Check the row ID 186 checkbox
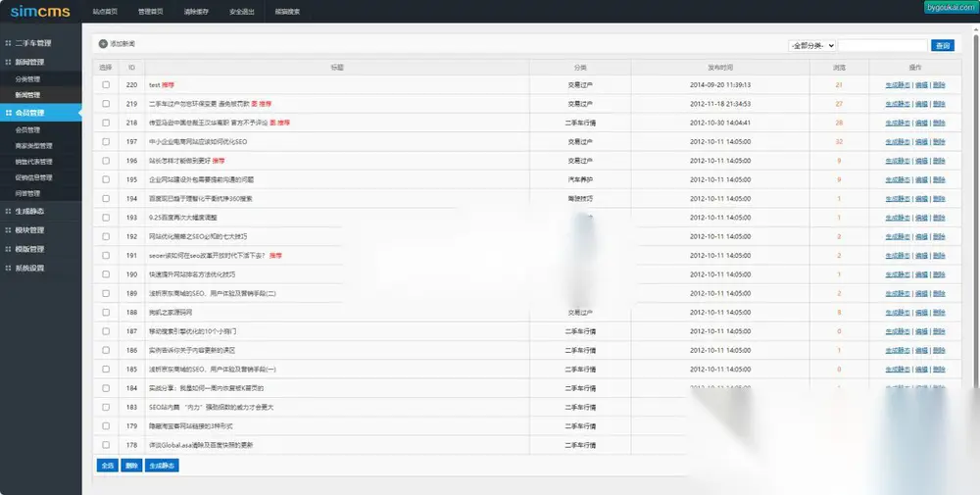 (106, 350)
